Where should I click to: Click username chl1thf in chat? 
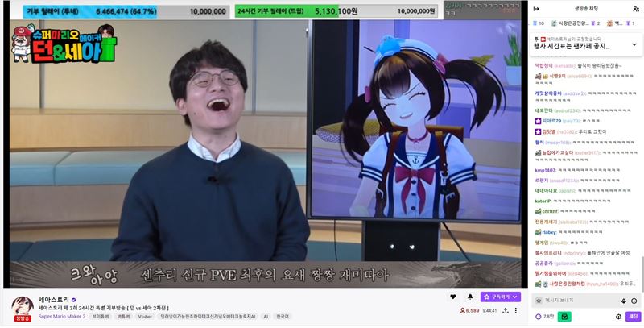[x=550, y=211]
